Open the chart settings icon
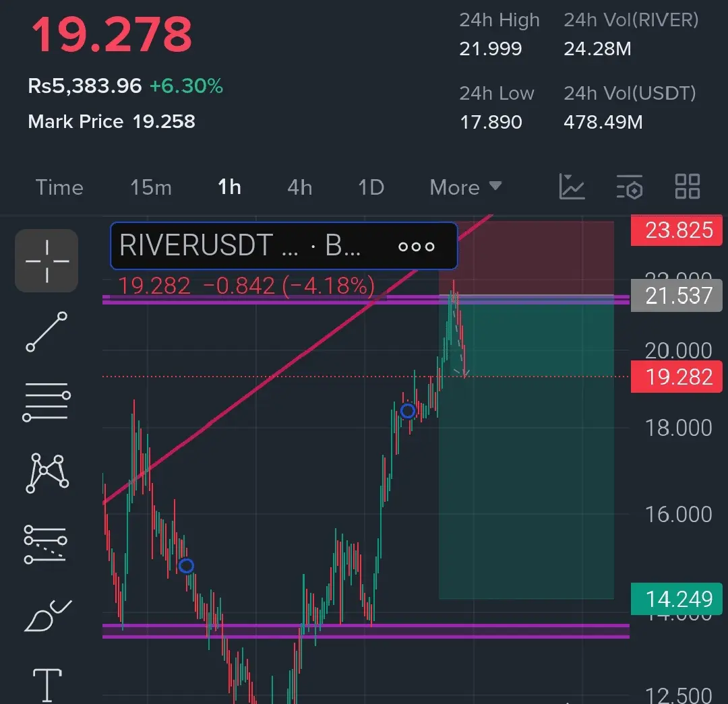The width and height of the screenshot is (728, 704). click(630, 187)
